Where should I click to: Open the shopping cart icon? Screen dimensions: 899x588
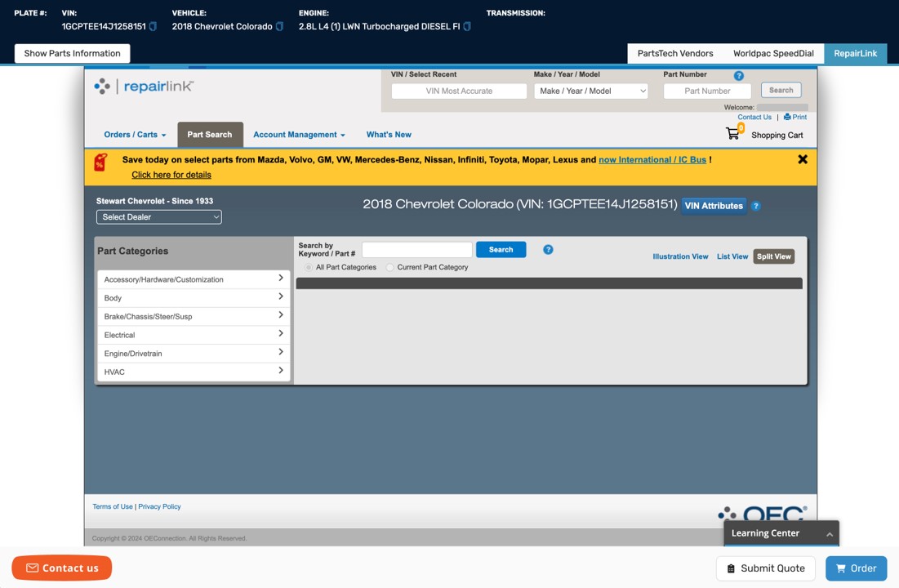732,133
